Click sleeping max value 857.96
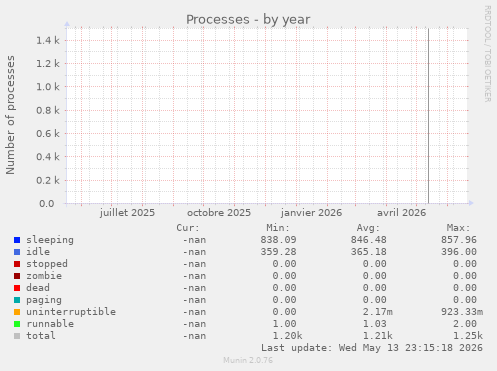497x371 pixels. coord(459,240)
